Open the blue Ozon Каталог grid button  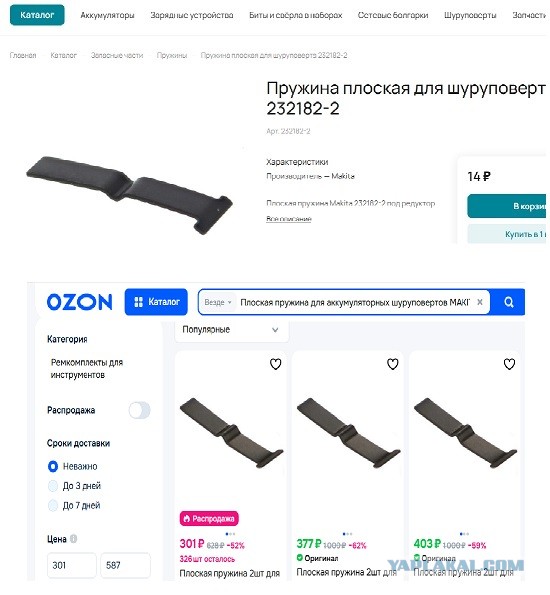pos(156,302)
